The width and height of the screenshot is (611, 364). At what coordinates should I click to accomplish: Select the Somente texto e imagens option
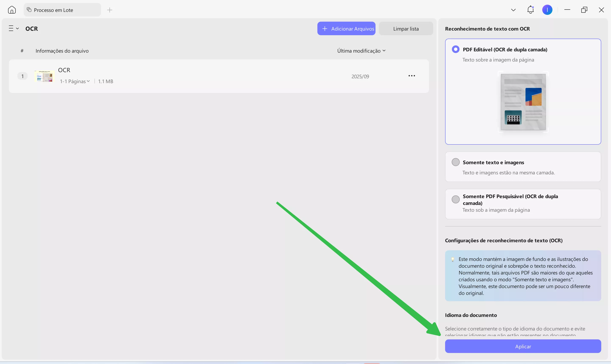[x=455, y=162]
